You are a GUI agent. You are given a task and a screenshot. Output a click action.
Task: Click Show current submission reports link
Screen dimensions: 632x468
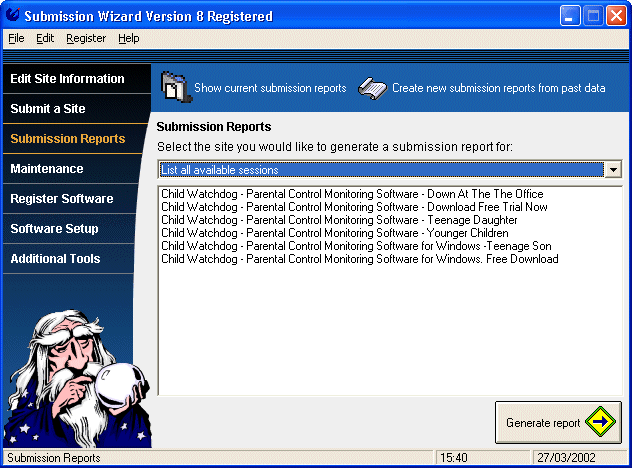[270, 88]
